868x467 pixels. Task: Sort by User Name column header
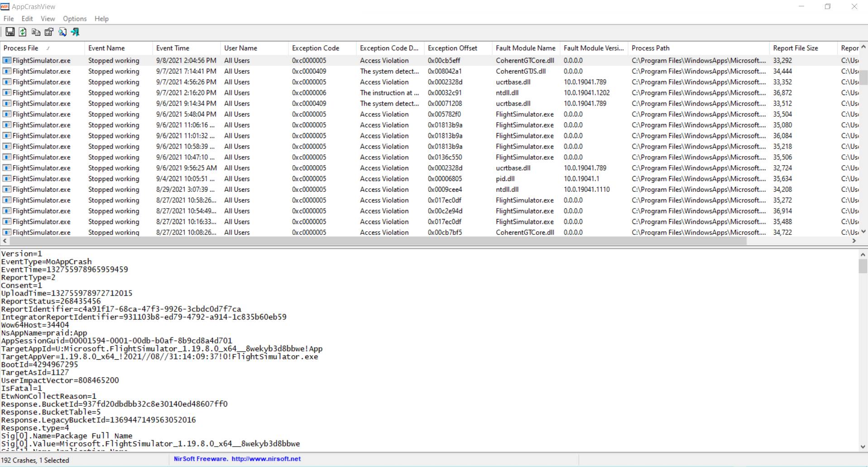pos(254,48)
